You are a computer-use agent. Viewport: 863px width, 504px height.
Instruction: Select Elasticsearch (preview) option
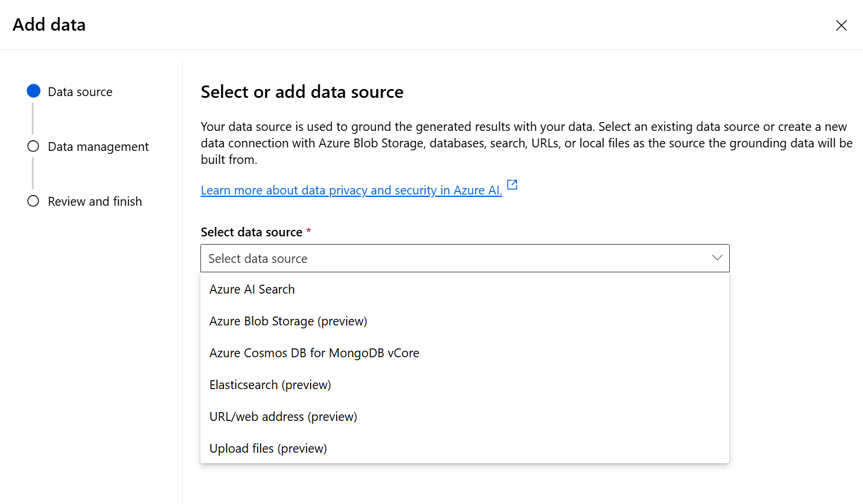[x=465, y=385]
